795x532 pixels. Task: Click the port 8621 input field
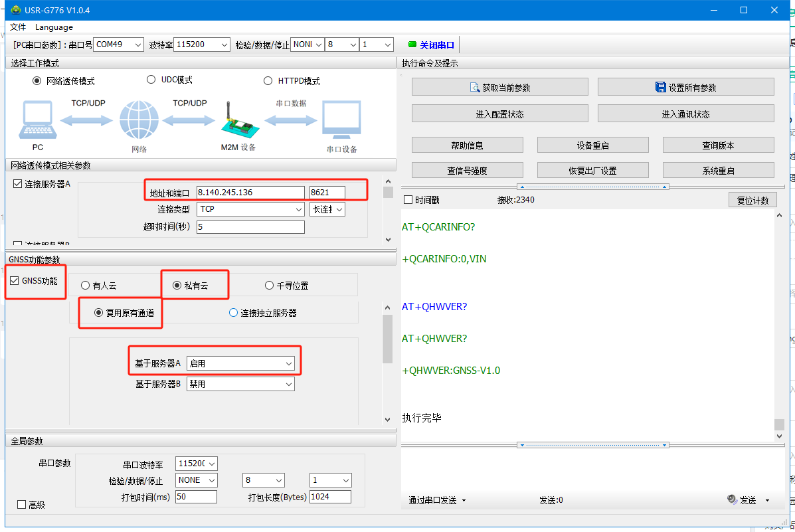click(327, 192)
